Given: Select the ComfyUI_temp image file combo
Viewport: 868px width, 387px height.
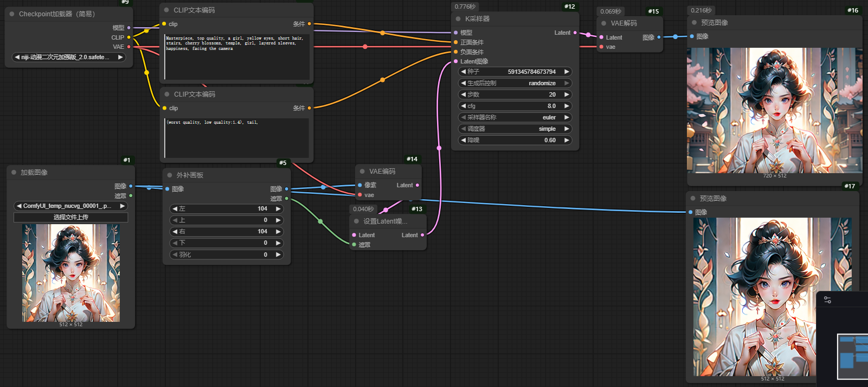Looking at the screenshot, I should [71, 206].
